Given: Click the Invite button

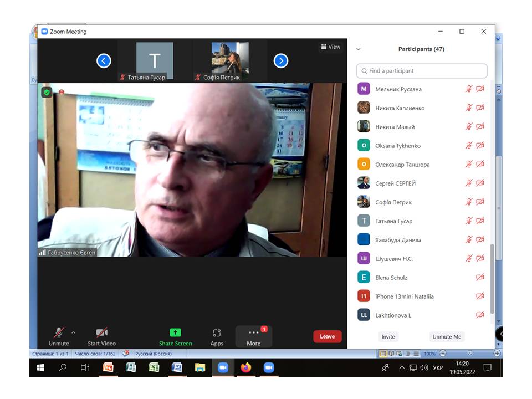Looking at the screenshot, I should [388, 337].
